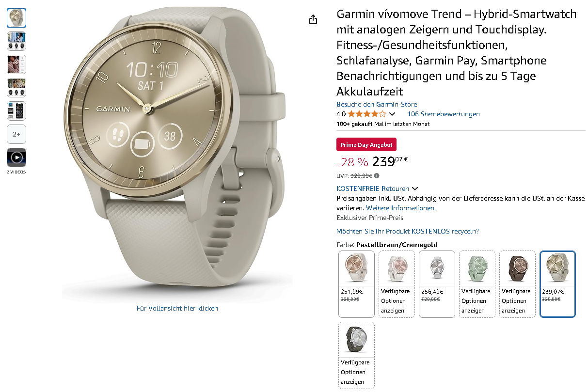Open the UVP price info icon

click(x=377, y=176)
